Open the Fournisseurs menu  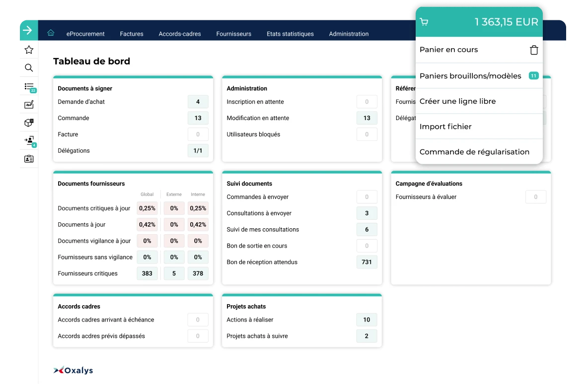[233, 34]
